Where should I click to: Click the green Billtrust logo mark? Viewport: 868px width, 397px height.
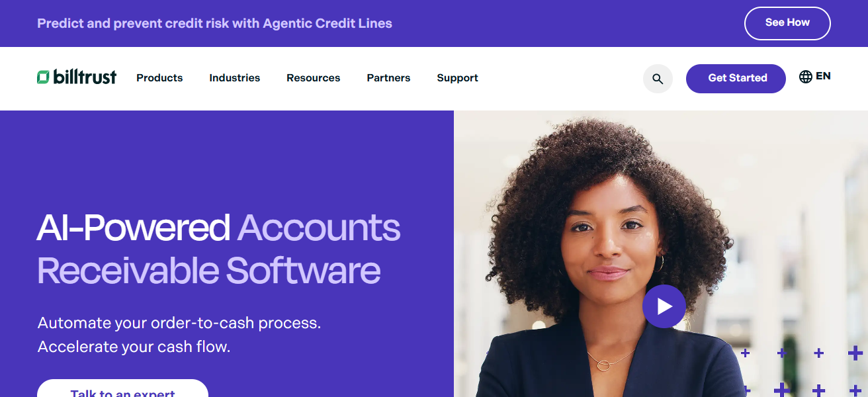(43, 77)
